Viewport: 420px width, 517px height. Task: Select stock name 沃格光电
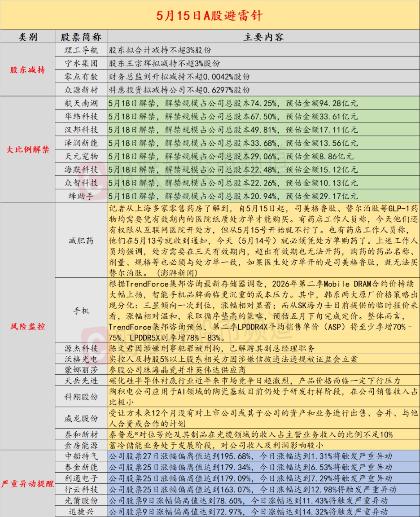point(81,359)
